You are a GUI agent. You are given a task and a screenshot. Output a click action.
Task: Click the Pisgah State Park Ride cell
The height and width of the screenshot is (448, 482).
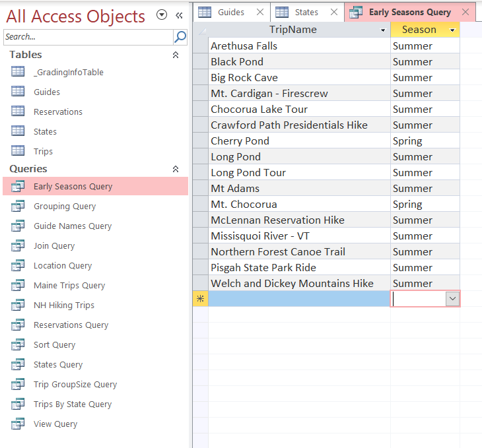coord(299,268)
